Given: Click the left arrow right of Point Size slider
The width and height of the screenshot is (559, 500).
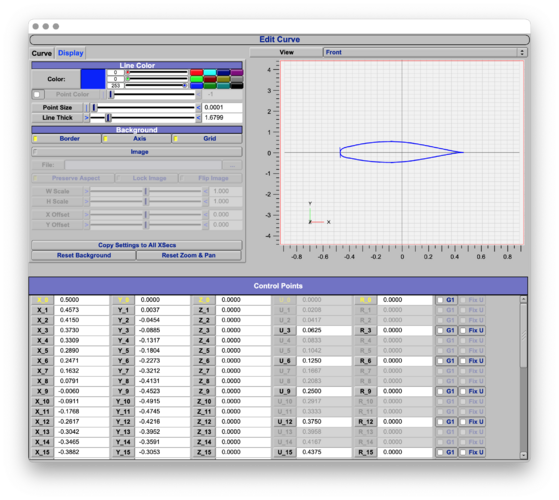Looking at the screenshot, I should point(198,107).
